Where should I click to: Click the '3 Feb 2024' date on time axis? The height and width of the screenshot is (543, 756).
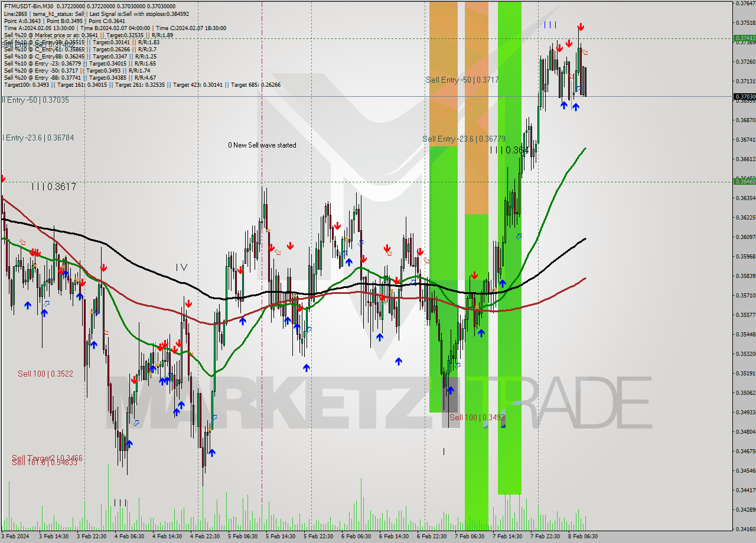[15, 537]
